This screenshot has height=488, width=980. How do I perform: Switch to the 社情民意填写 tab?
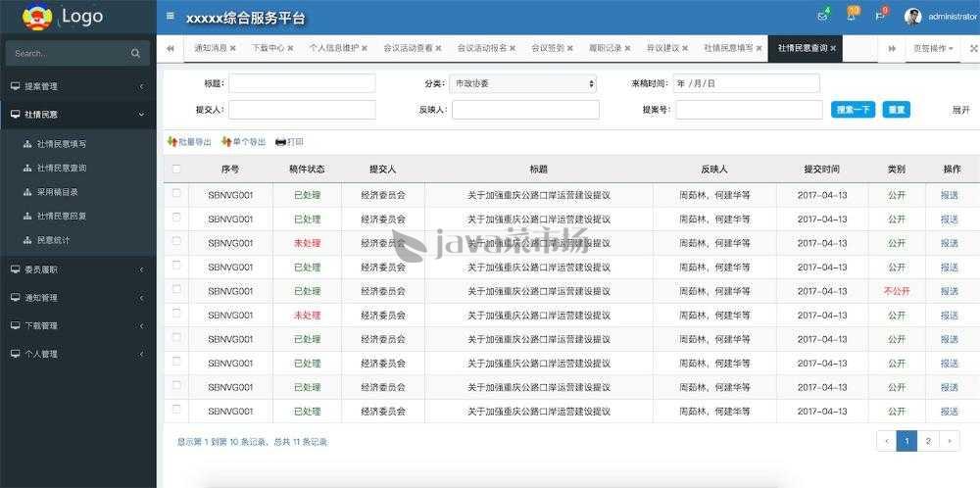tap(729, 48)
